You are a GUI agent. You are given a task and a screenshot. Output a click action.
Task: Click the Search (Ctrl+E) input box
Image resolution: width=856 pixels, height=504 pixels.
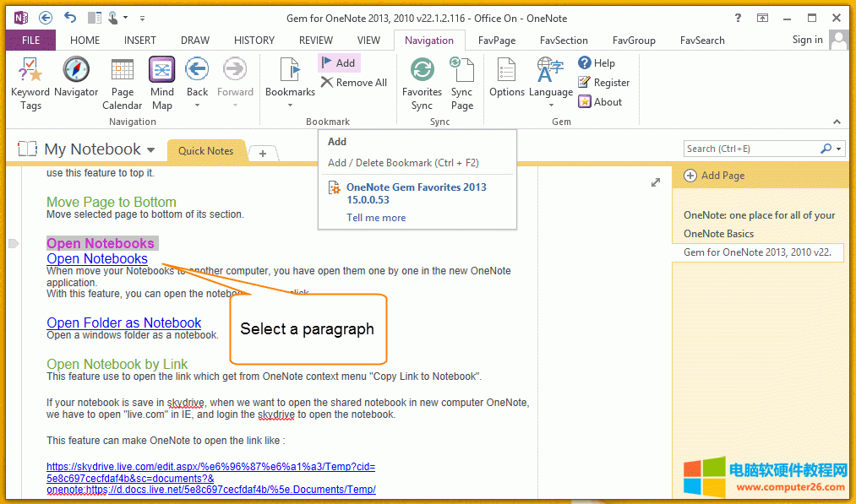750,149
